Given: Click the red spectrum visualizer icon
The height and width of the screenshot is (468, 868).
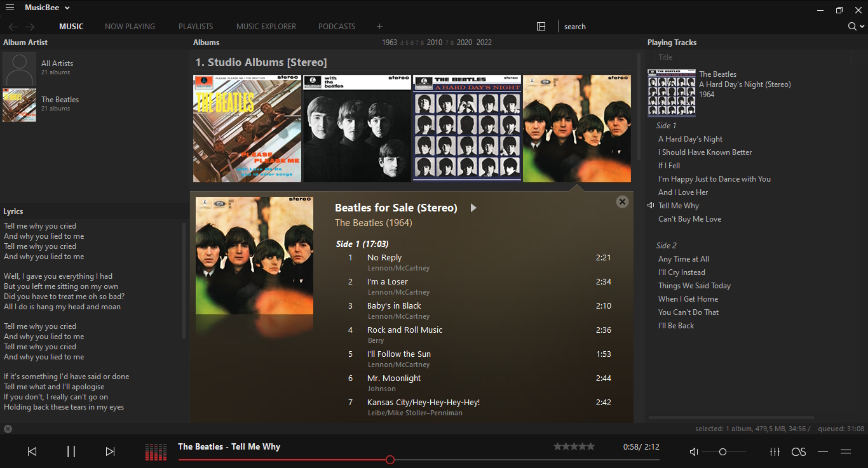Looking at the screenshot, I should pyautogui.click(x=156, y=451).
